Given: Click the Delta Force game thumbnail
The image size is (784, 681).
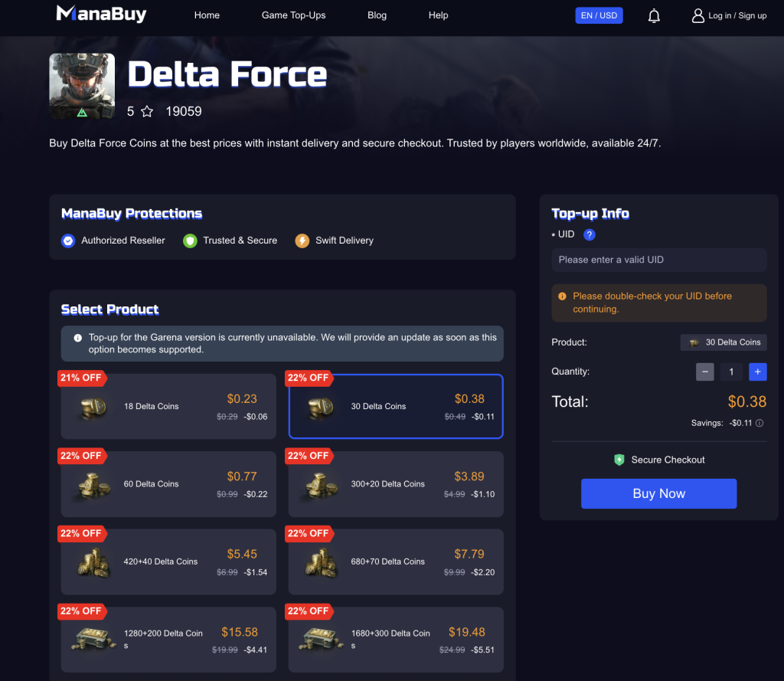Looking at the screenshot, I should [x=82, y=86].
